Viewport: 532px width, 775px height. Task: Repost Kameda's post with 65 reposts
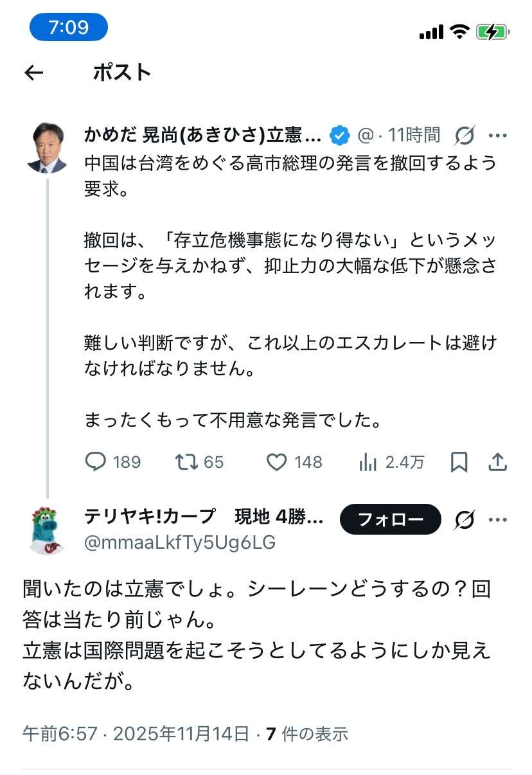click(x=187, y=462)
